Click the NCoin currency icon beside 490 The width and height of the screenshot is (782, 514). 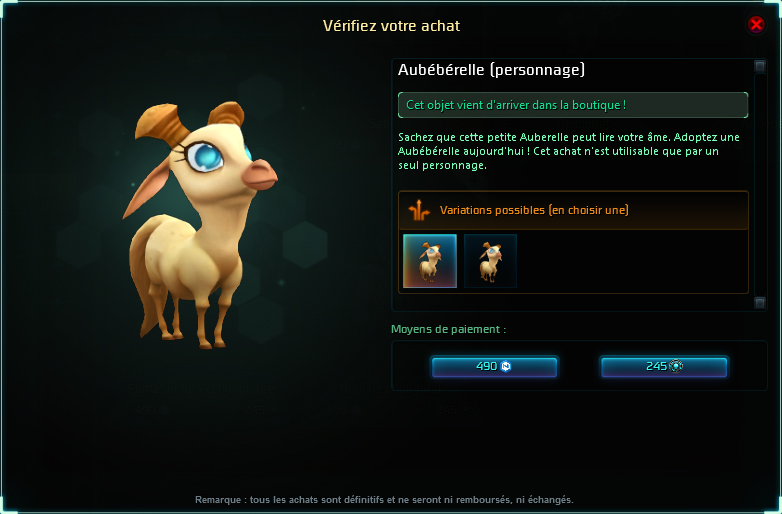pos(505,366)
